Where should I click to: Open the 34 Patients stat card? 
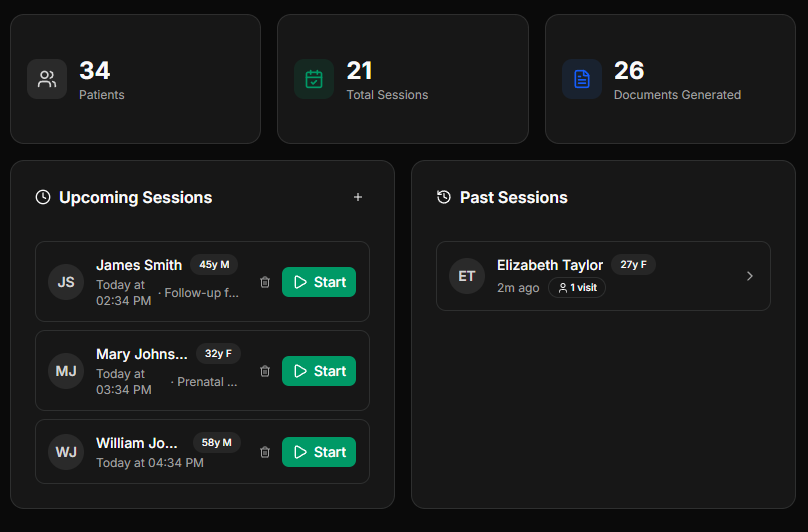(135, 79)
